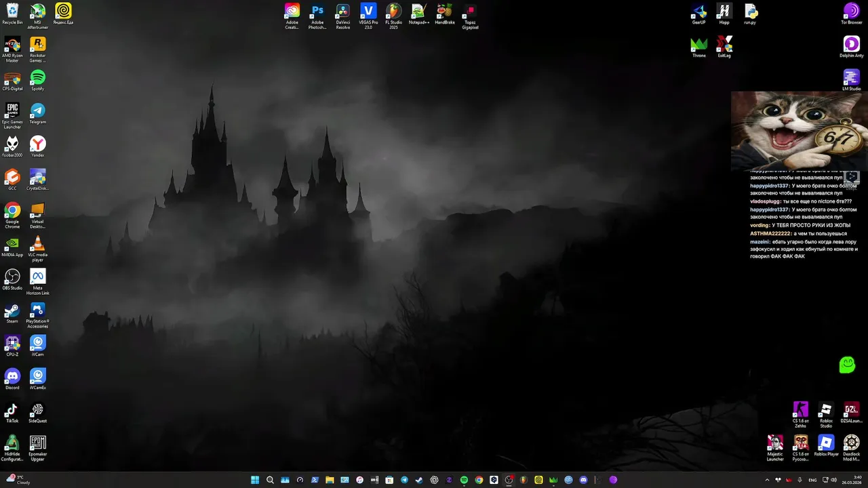Launch CS 1.6 от Zehhs shortcut
The width and height of the screenshot is (868, 488).
click(x=801, y=415)
